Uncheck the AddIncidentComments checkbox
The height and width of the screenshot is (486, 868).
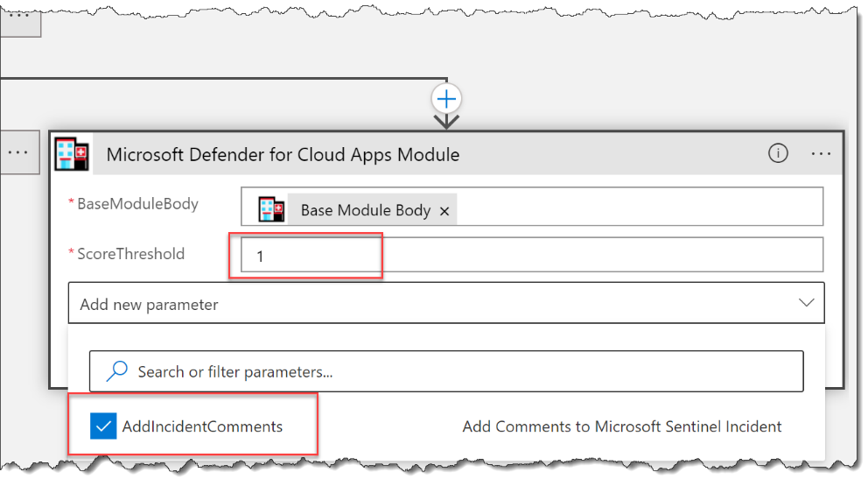[103, 426]
